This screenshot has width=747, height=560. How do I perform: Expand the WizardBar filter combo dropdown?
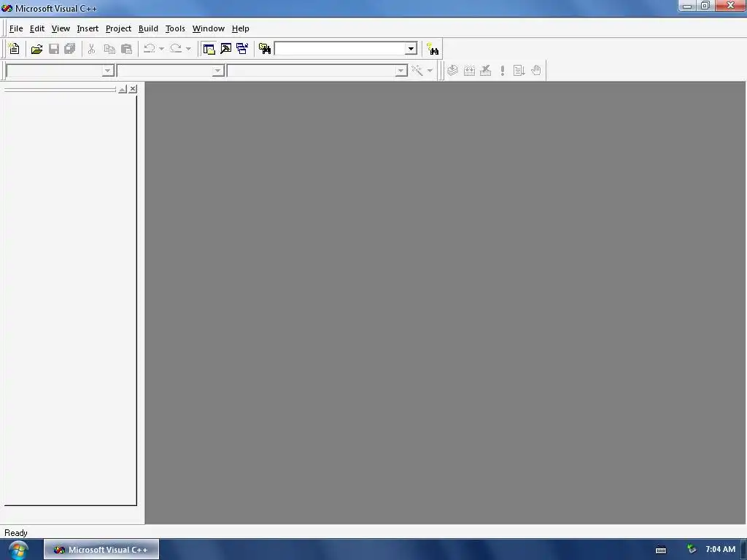pyautogui.click(x=217, y=71)
